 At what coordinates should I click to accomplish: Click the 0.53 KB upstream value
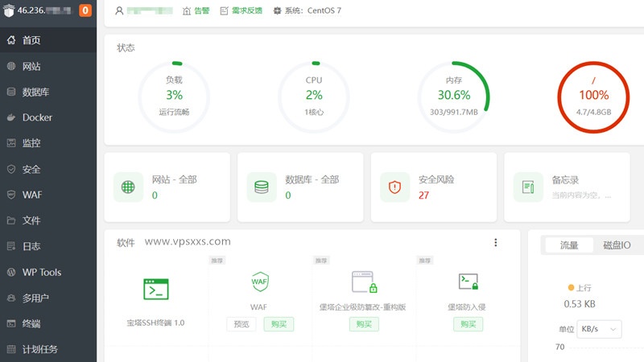(580, 304)
